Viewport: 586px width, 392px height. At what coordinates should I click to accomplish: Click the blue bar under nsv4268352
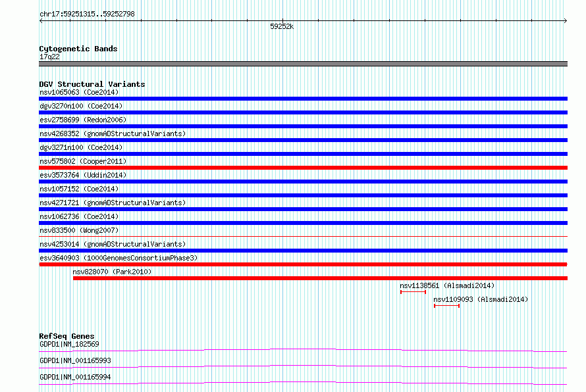(x=303, y=140)
